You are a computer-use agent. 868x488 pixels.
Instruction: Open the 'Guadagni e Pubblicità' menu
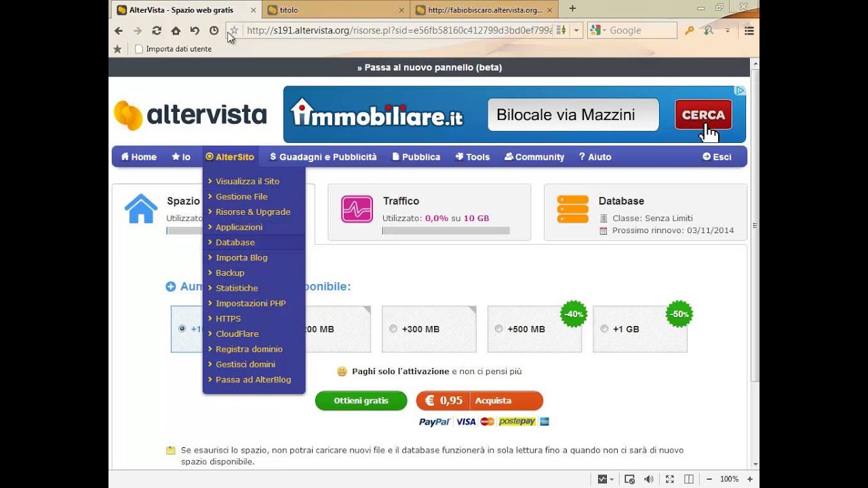(323, 157)
